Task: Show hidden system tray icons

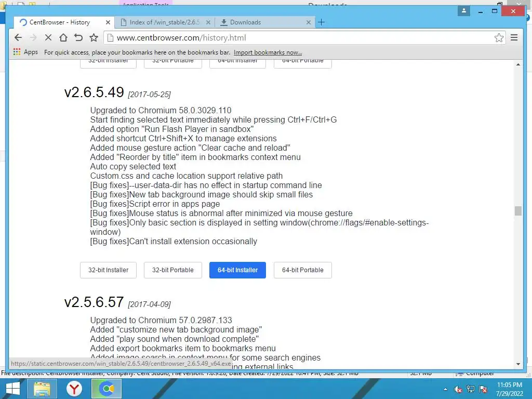Action: pos(445,389)
